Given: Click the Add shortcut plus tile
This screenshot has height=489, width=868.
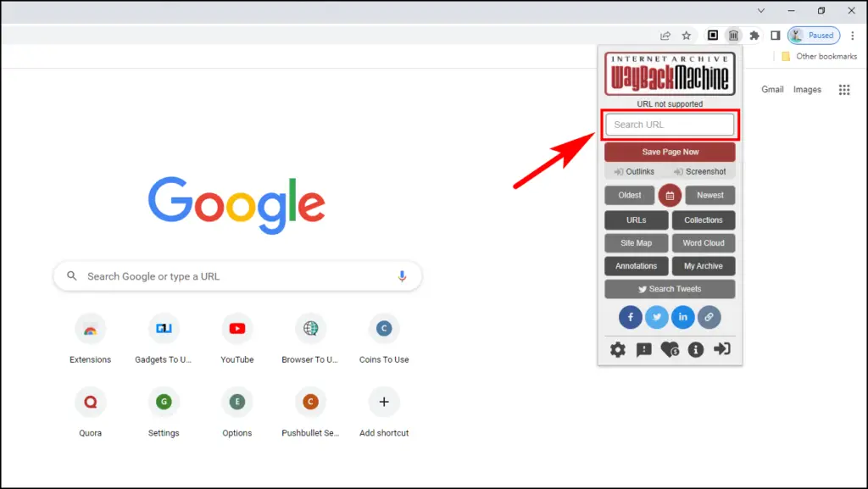Looking at the screenshot, I should coord(384,410).
